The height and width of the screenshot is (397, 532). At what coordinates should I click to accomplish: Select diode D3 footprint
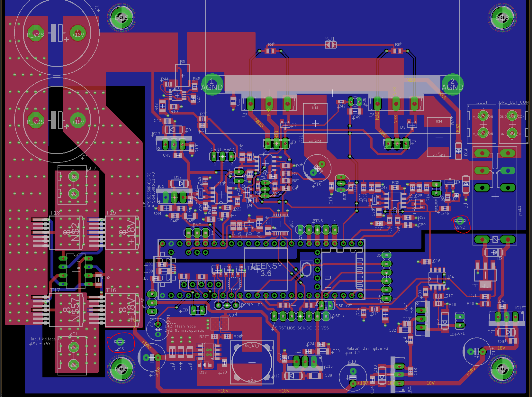412,125
